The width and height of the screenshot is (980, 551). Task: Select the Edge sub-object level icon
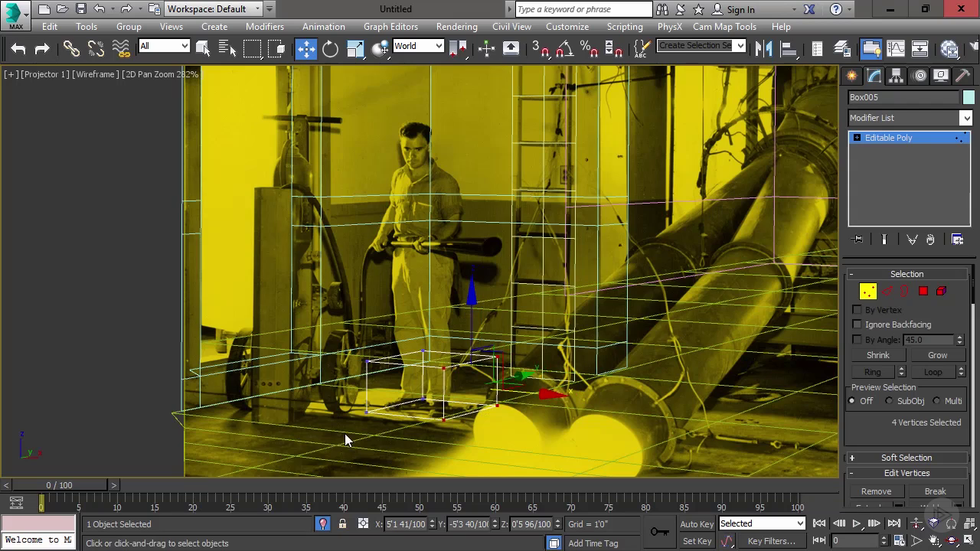click(x=887, y=291)
